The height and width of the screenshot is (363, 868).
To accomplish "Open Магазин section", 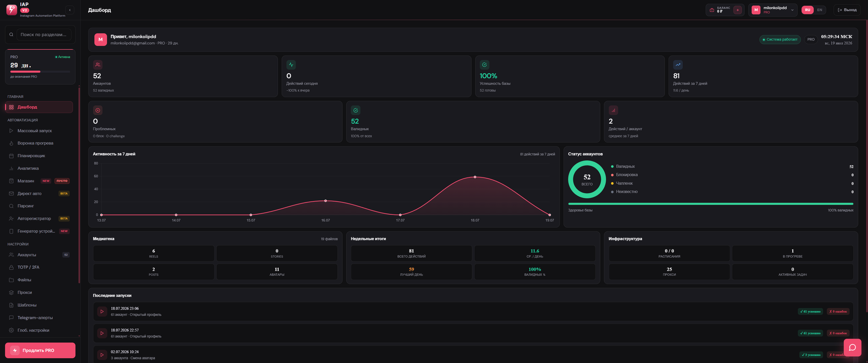I will (x=40, y=181).
